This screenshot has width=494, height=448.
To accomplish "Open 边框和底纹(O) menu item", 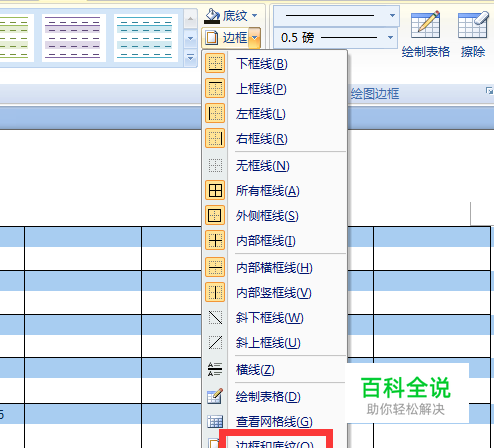I will (274, 443).
